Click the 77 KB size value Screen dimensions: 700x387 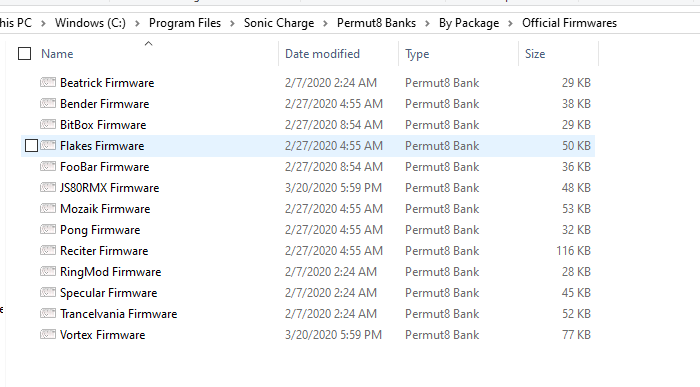pyautogui.click(x=576, y=334)
